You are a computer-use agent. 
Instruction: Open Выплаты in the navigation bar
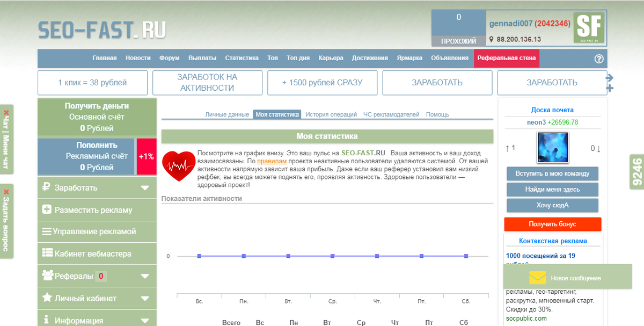click(x=202, y=58)
